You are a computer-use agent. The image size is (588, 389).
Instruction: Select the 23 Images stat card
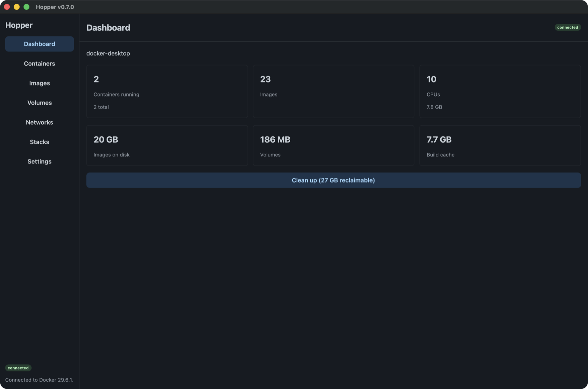pos(333,91)
